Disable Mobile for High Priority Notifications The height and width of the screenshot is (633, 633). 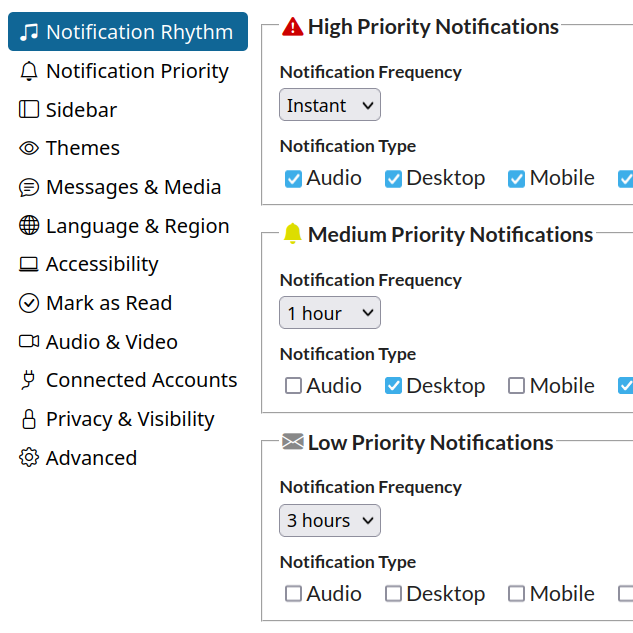pyautogui.click(x=516, y=179)
